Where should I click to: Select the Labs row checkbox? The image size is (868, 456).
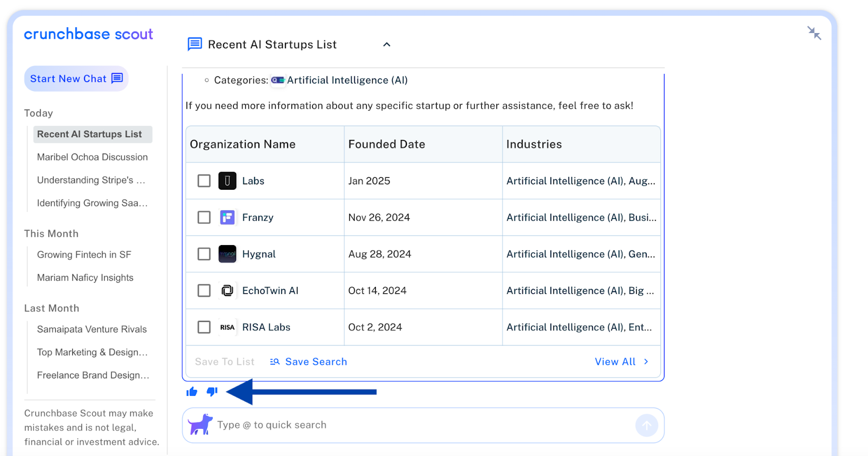pos(204,181)
